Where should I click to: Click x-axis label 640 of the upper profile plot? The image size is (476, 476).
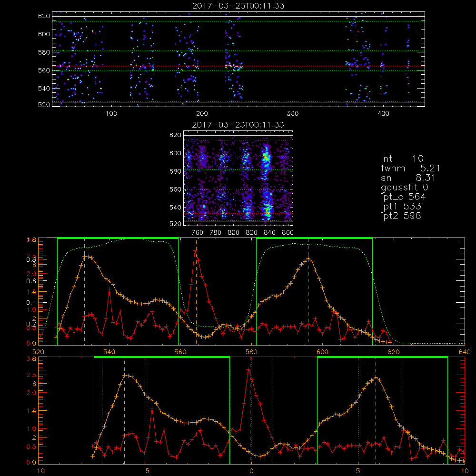(x=465, y=352)
